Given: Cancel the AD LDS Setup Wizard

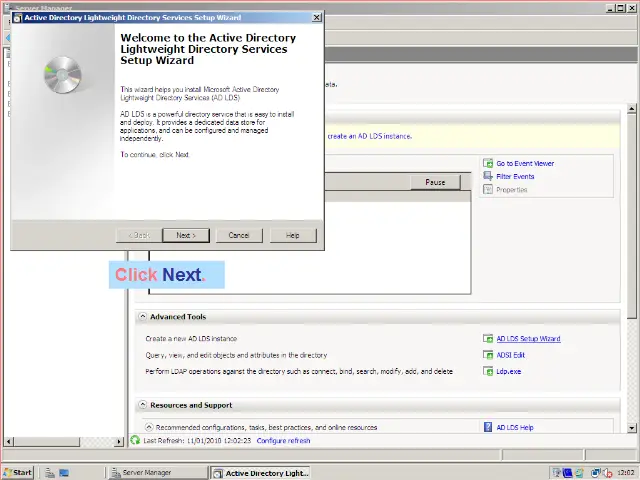Looking at the screenshot, I should (x=239, y=235).
